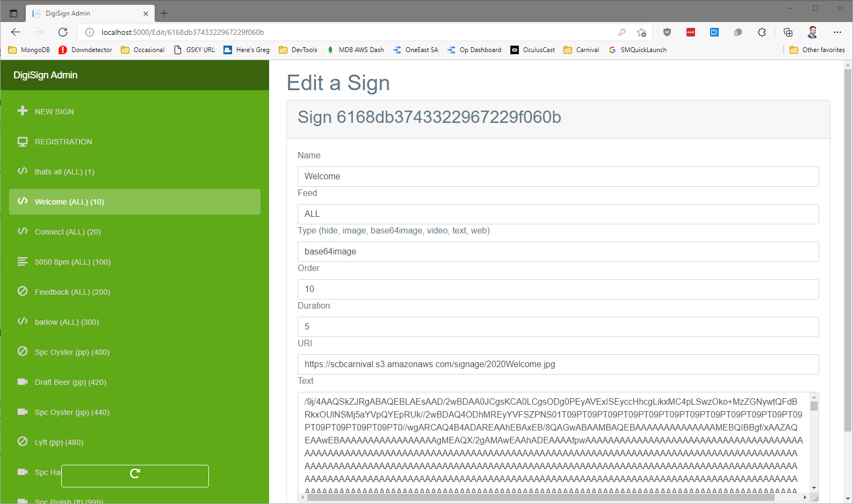Screen dimensions: 853x504
Task: Open REGISTRATION menu item
Action: point(135,142)
